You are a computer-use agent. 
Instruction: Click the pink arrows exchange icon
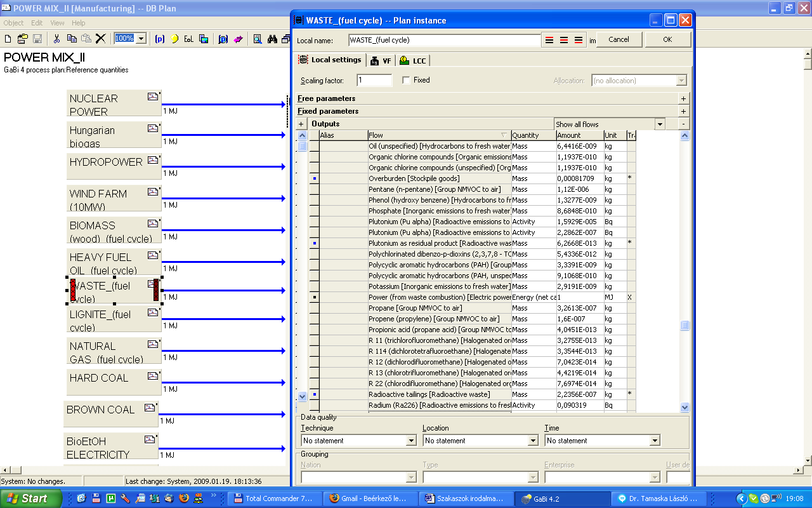point(238,39)
